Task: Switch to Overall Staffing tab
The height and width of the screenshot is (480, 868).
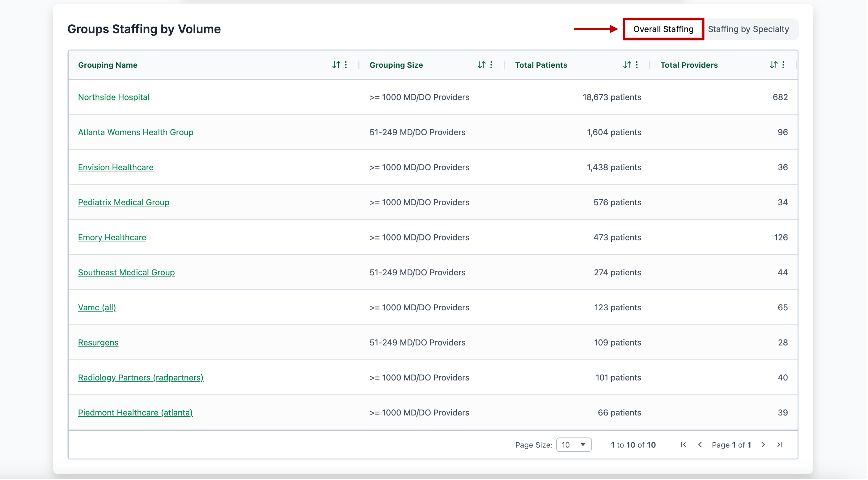Action: point(663,29)
